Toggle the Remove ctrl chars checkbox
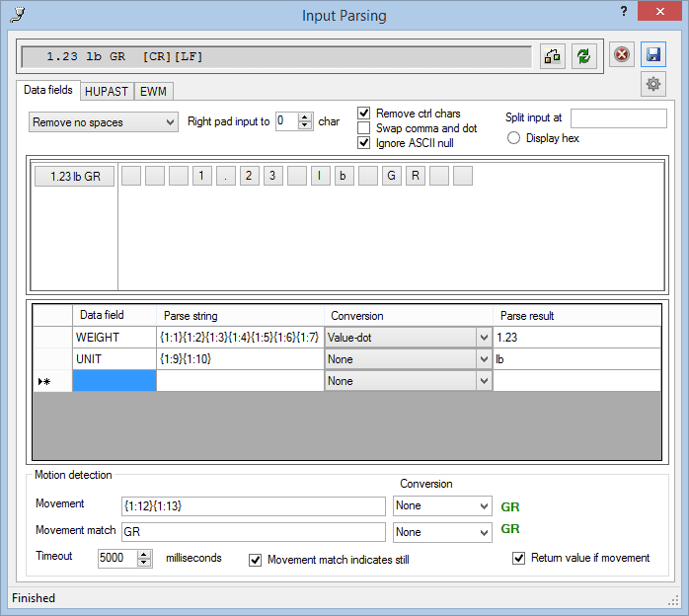Image resolution: width=689 pixels, height=616 pixels. [x=364, y=114]
